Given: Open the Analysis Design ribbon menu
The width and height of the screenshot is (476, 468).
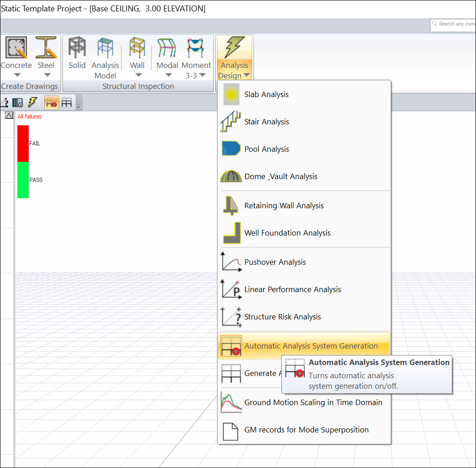Looking at the screenshot, I should click(234, 58).
